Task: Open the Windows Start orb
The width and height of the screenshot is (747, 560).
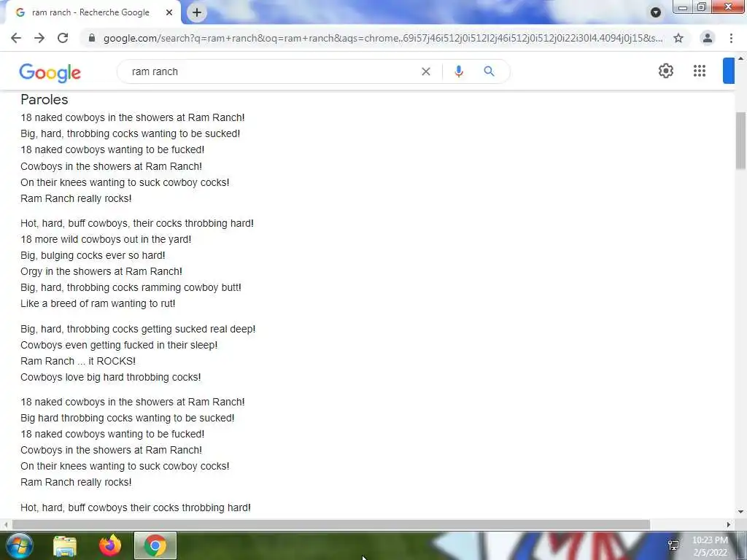Action: point(20,545)
